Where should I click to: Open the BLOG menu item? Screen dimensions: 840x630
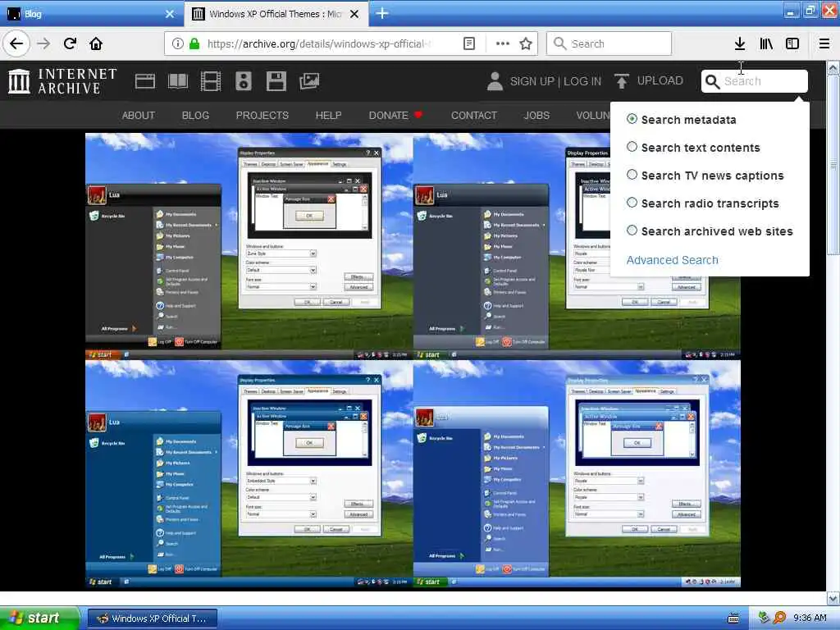pos(195,115)
